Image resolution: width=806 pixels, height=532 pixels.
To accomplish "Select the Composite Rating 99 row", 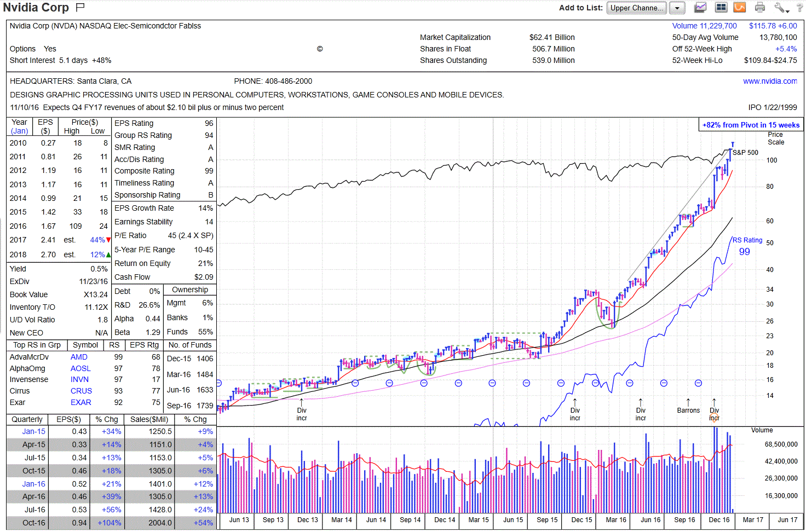I will point(164,171).
